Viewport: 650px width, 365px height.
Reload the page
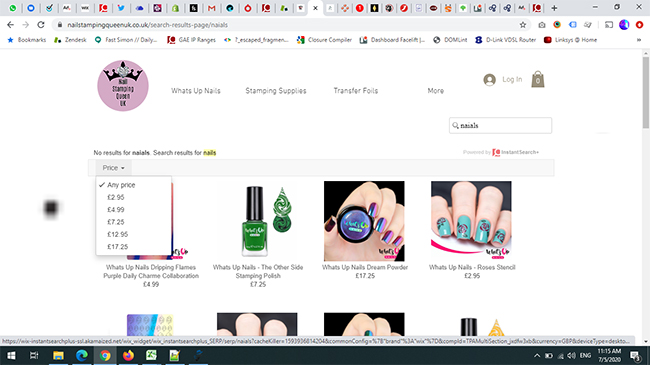click(41, 25)
